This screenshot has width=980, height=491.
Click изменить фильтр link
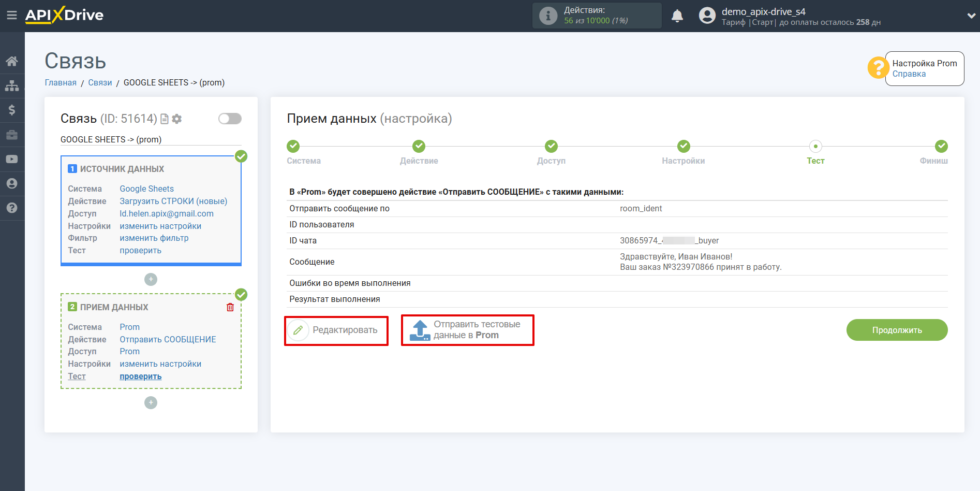[154, 238]
